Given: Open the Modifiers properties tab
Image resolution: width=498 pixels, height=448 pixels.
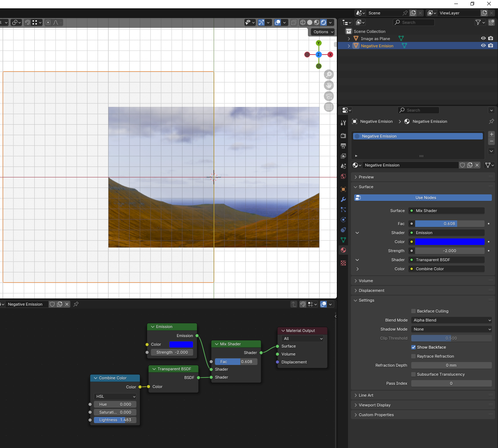Looking at the screenshot, I should [343, 199].
